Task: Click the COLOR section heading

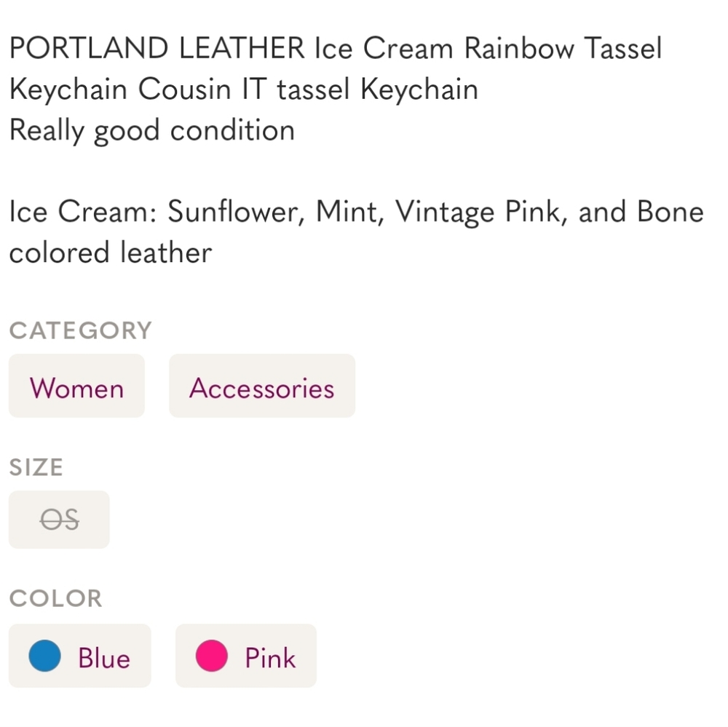Action: (x=55, y=598)
